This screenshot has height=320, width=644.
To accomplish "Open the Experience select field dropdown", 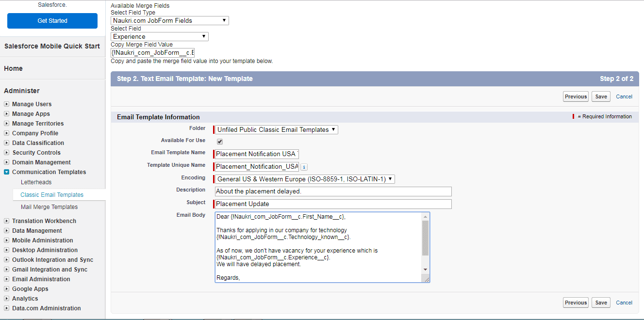I will [x=160, y=36].
